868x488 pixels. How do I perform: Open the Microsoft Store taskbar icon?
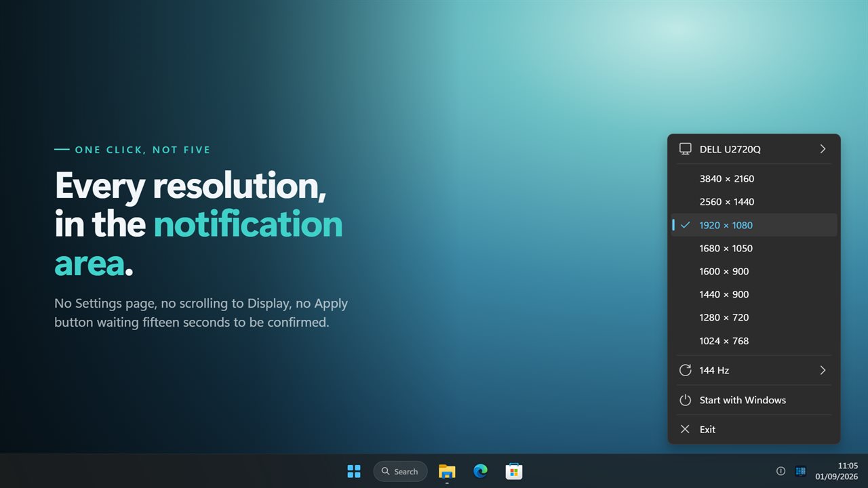tap(513, 471)
